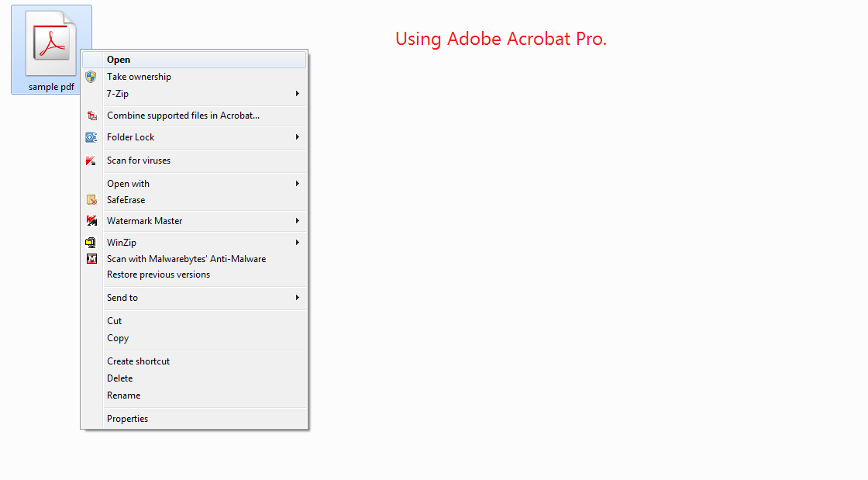Click the SafeErase icon
Screen dimensions: 868x480
tap(91, 200)
